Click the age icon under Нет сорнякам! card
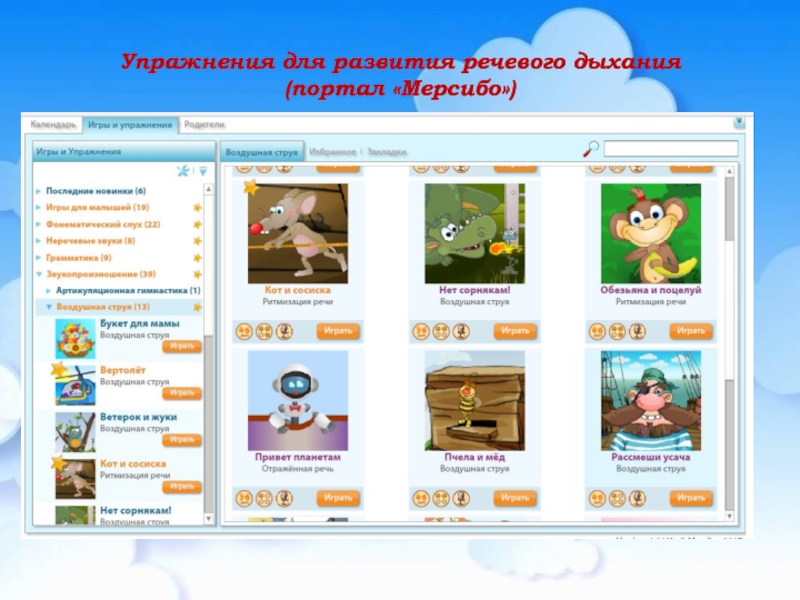This screenshot has width=800, height=600. 421,332
